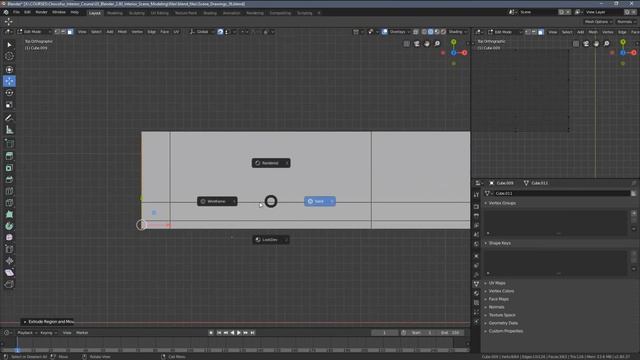Expand the UV Maps panel

point(496,283)
